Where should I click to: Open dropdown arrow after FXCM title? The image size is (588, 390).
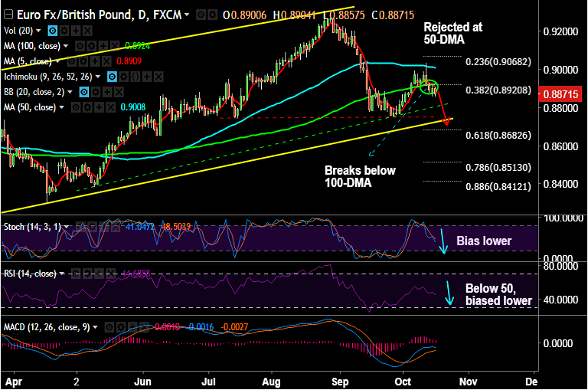pos(187,15)
